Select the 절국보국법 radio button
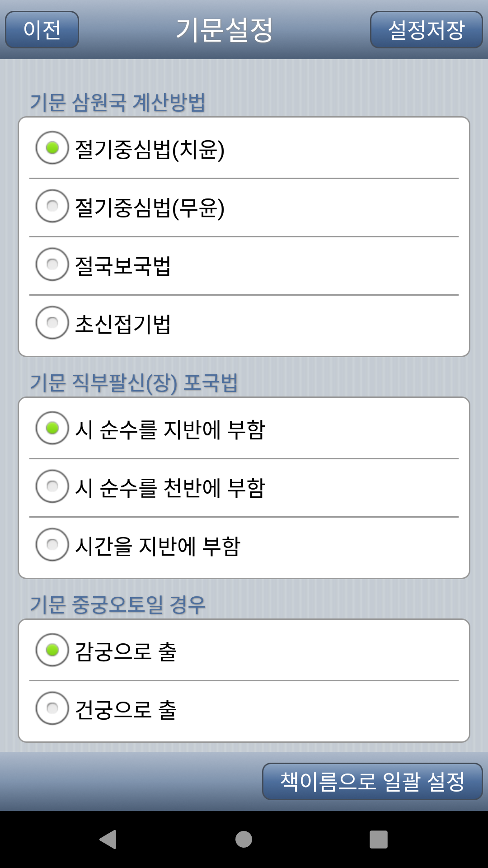The width and height of the screenshot is (488, 868). [x=52, y=264]
